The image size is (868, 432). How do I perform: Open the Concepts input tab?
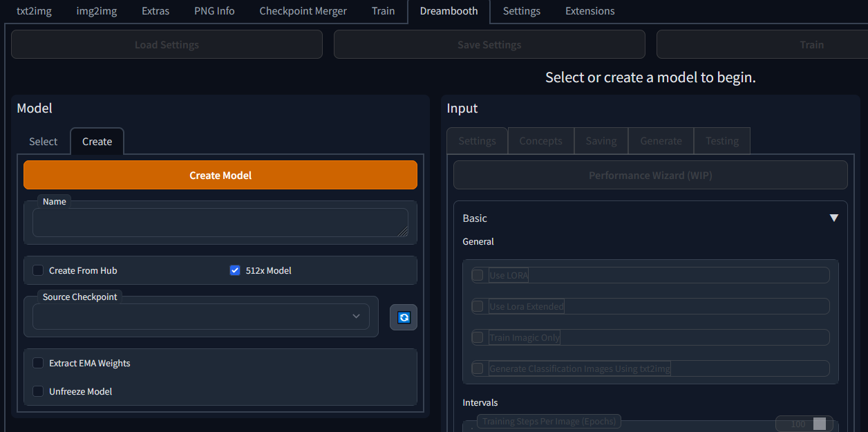coord(540,141)
